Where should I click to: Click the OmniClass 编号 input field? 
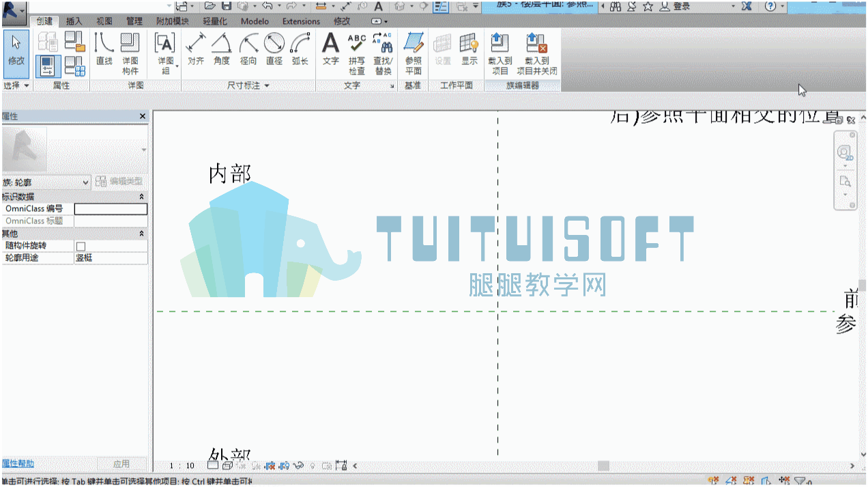point(111,209)
